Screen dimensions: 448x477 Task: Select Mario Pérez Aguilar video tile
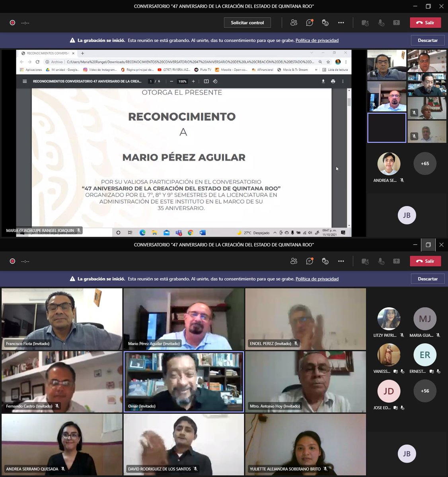click(184, 319)
